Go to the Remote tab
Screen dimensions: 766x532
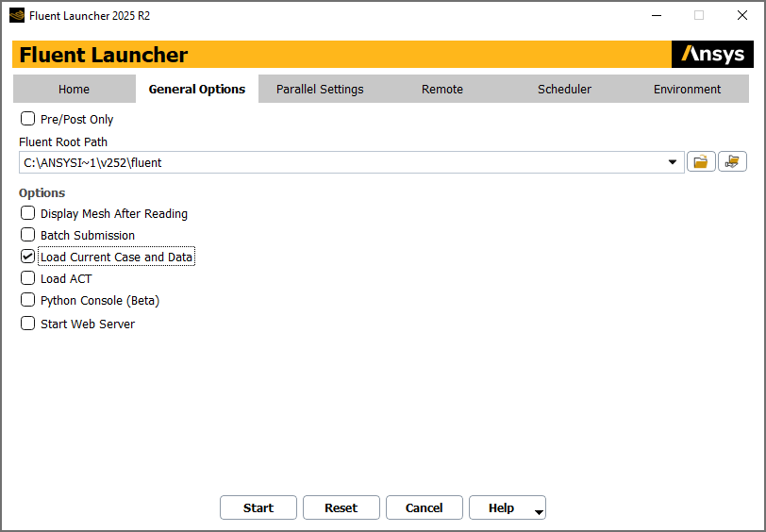442,89
